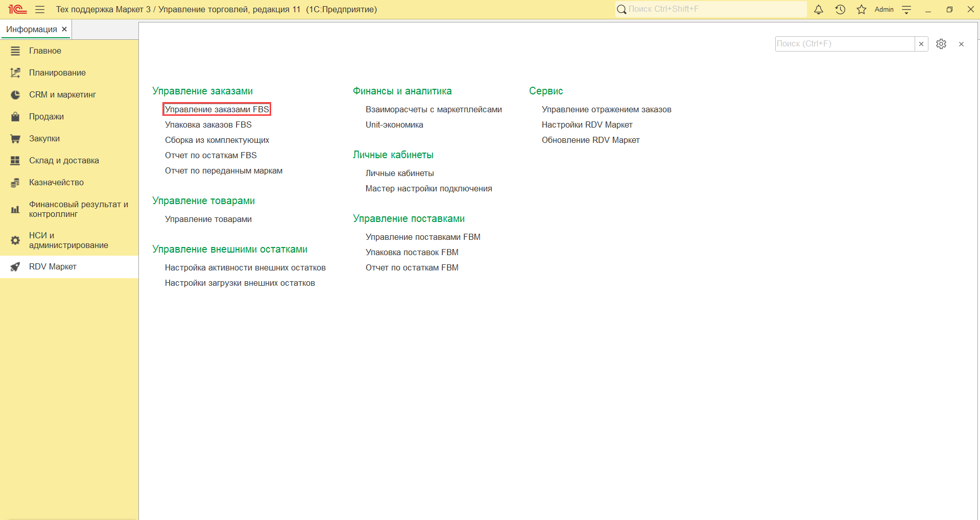Click the Планирование section icon

[15, 73]
